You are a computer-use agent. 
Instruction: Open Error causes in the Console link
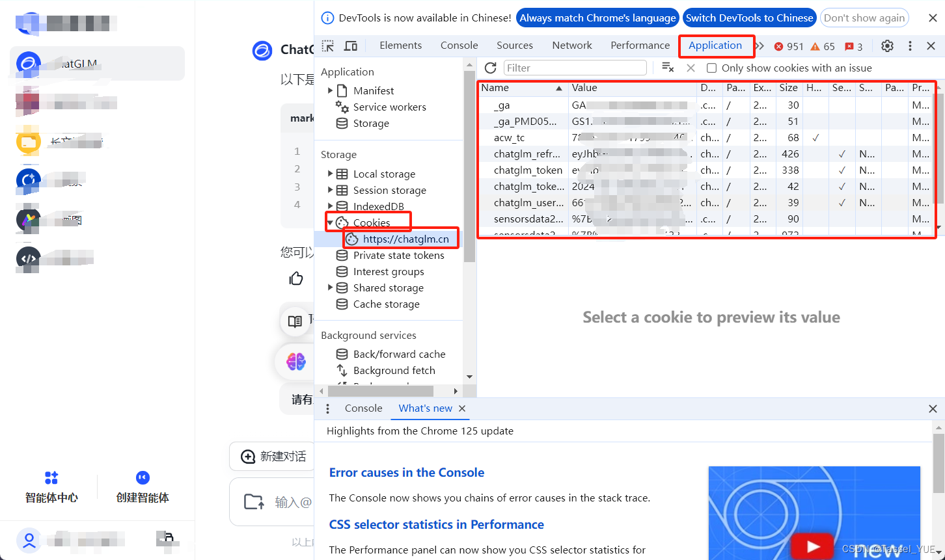pos(407,473)
